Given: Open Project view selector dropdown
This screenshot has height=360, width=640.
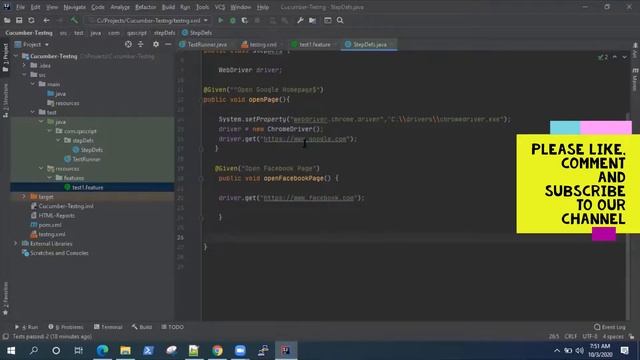Looking at the screenshot, I should (32, 44).
